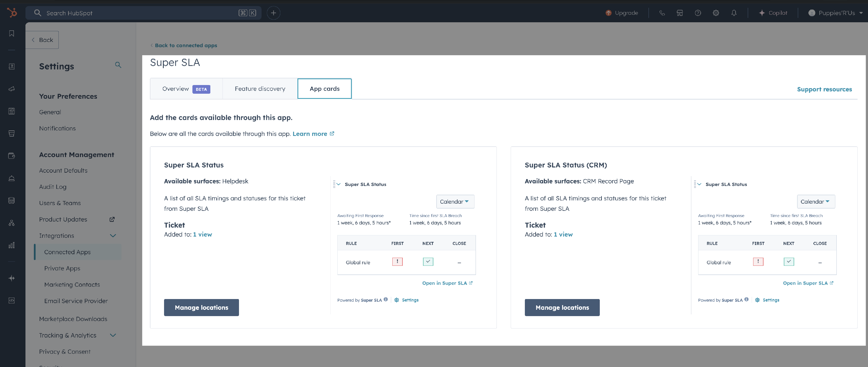Click Open in Super SLA in CRM card
Screen dimensions: 868x367
point(808,283)
